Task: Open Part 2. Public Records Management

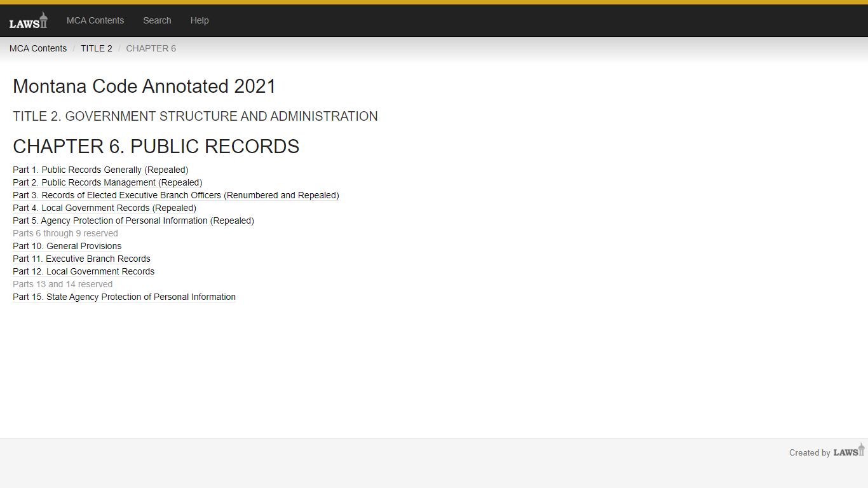Action: click(107, 182)
